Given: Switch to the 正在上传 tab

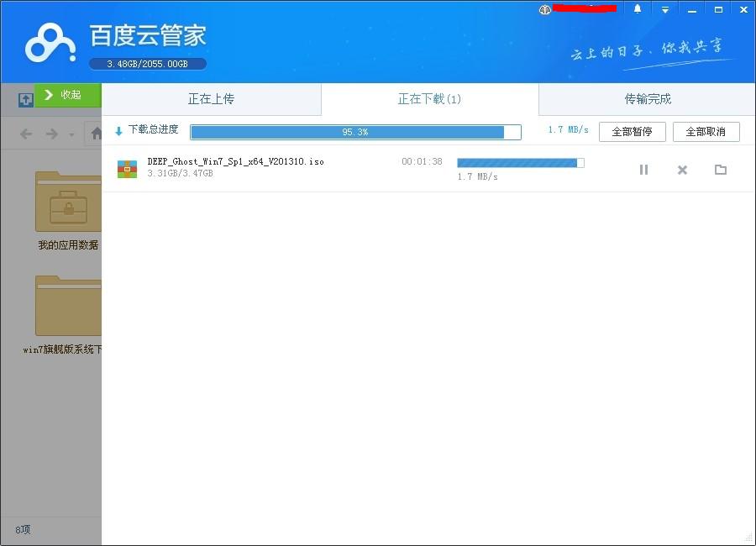Looking at the screenshot, I should coord(211,99).
